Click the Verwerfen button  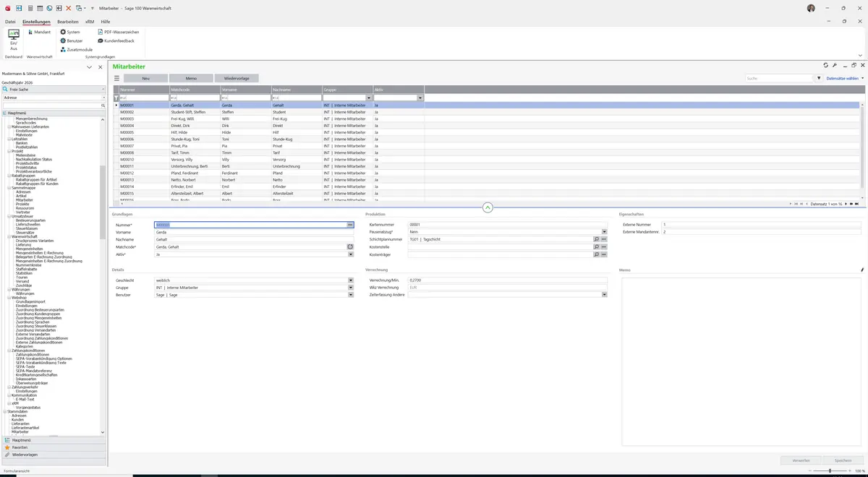(801, 460)
